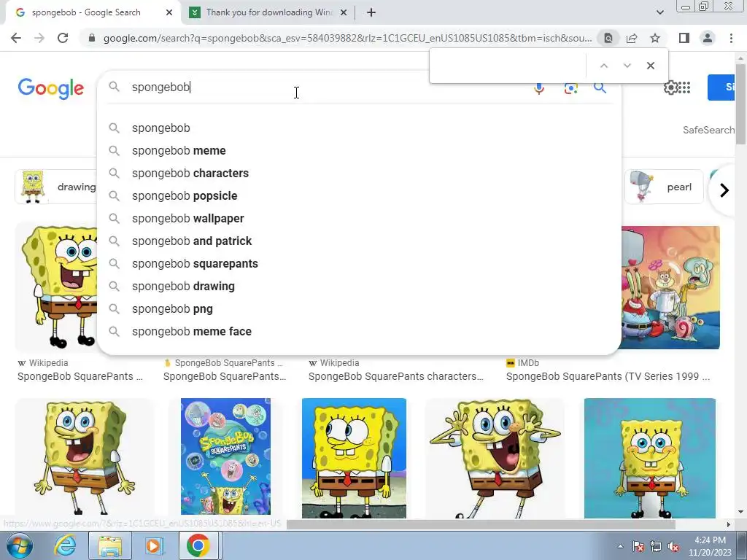747x560 pixels.
Task: Open the Google apps grid
Action: pos(684,87)
